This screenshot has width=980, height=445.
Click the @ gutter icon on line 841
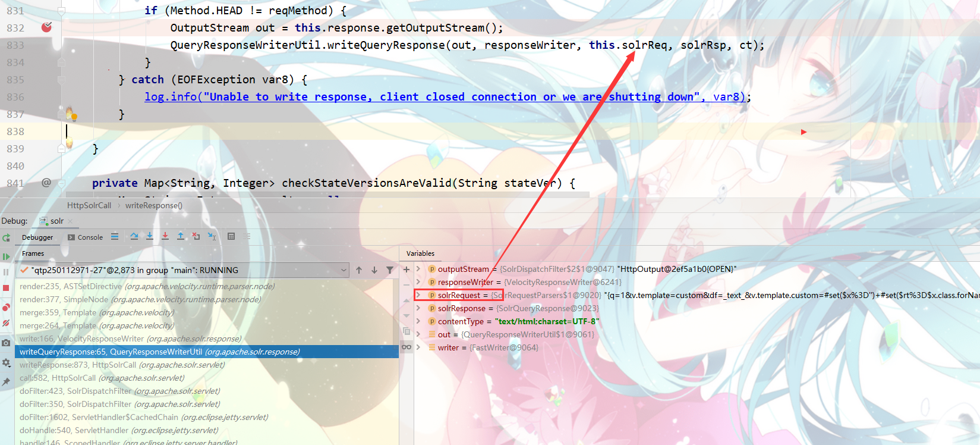[46, 183]
